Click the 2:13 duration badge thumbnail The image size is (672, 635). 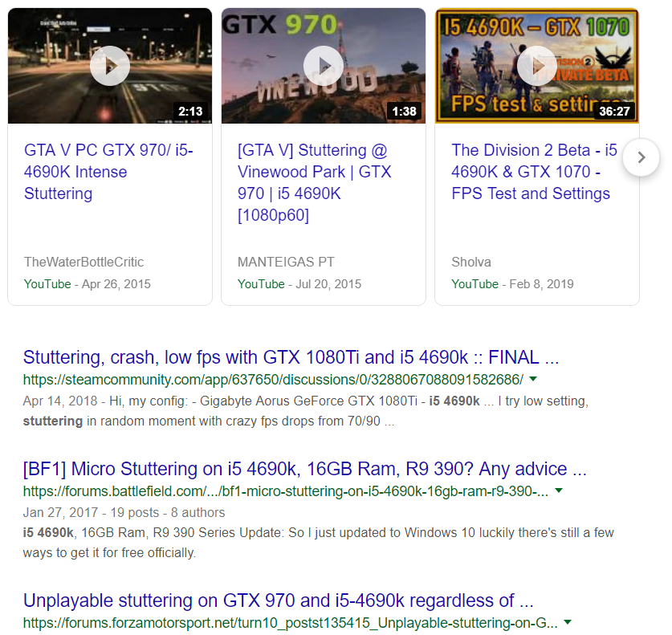190,112
